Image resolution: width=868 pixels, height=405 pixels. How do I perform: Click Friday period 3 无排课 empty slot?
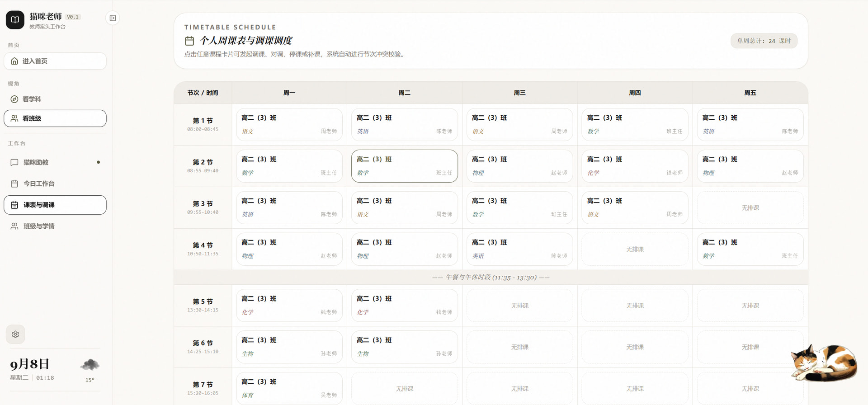pos(750,208)
